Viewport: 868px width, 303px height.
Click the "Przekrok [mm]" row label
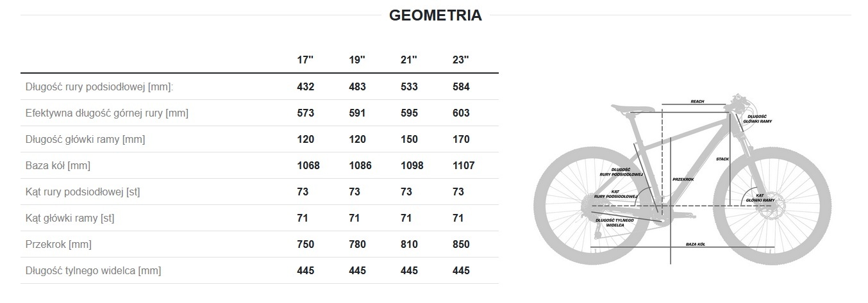click(x=58, y=244)
